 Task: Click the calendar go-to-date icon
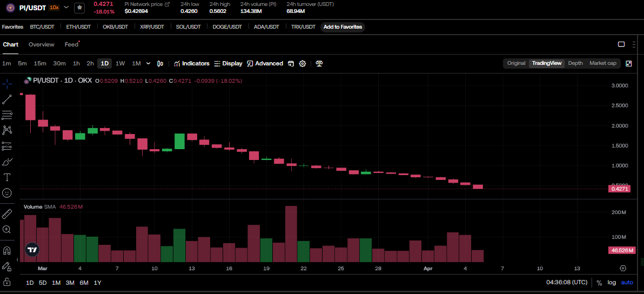(x=291, y=64)
